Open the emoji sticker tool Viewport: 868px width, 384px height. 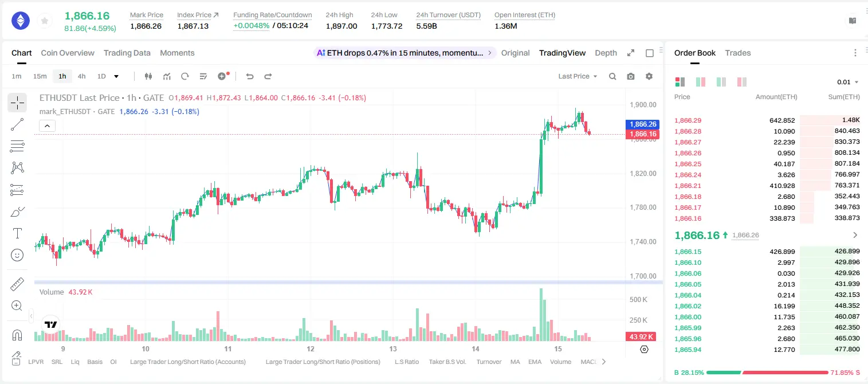tap(17, 255)
